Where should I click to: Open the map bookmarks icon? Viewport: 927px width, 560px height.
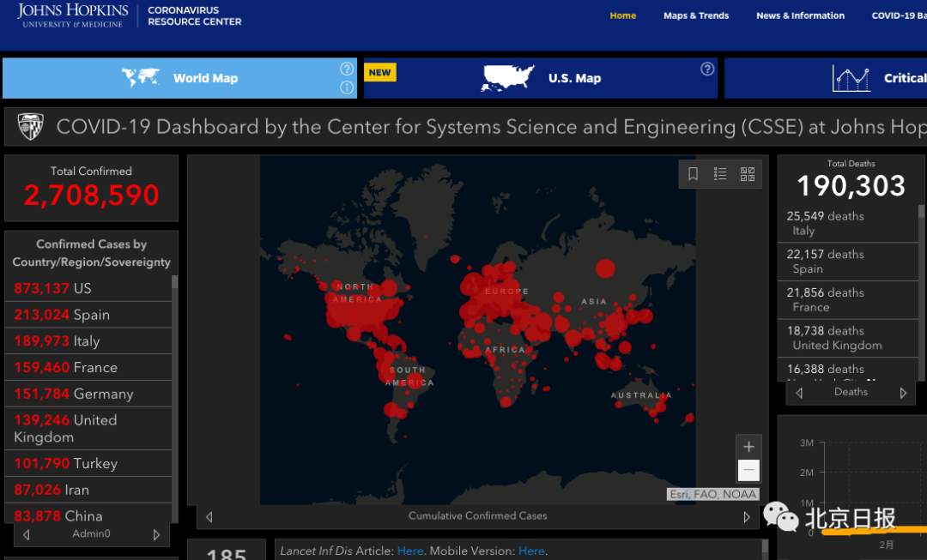(x=694, y=174)
